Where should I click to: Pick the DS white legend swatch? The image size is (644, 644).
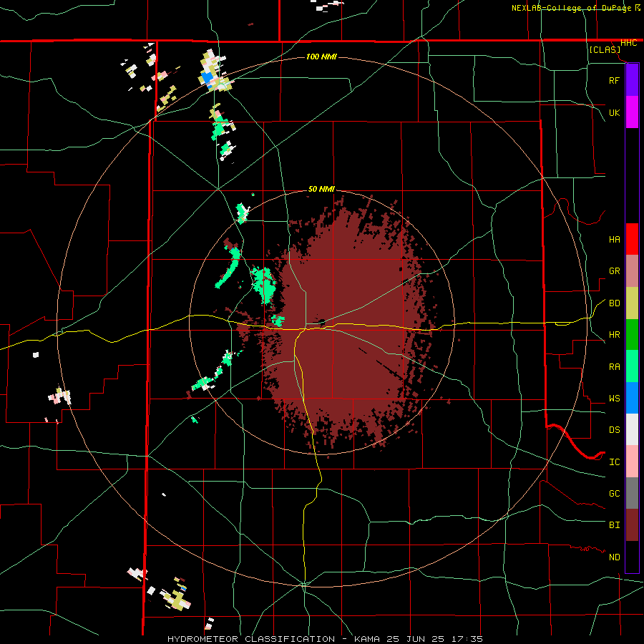[x=632, y=429]
